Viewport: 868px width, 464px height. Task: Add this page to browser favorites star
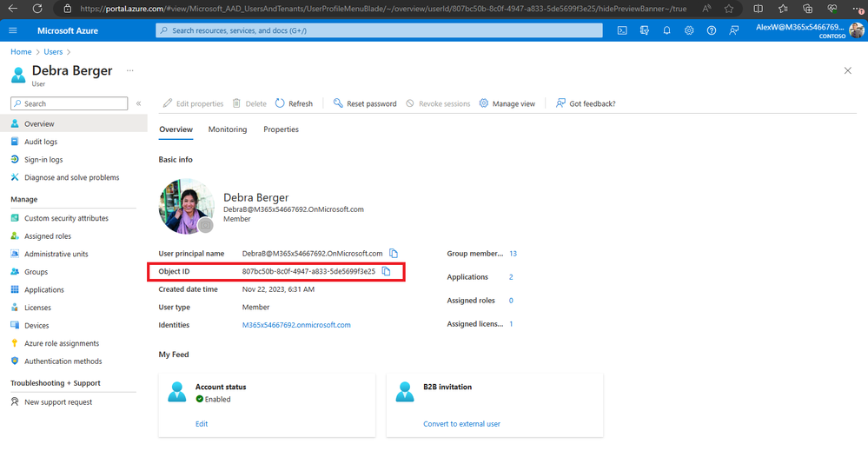(x=728, y=9)
